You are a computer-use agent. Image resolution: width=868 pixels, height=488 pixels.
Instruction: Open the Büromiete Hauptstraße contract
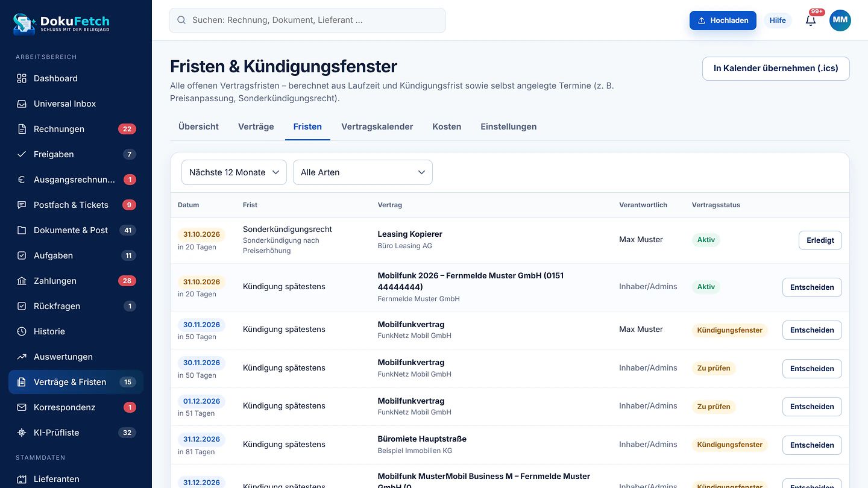[422, 439]
